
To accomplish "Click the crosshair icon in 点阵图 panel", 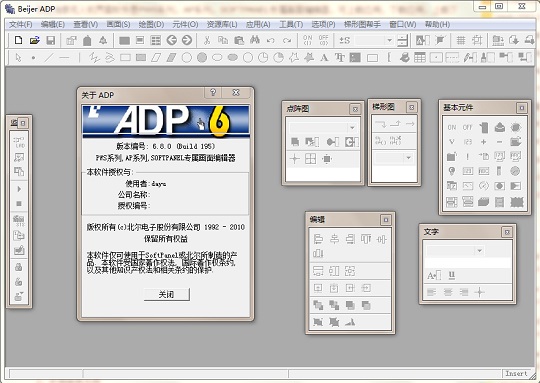I will point(295,159).
